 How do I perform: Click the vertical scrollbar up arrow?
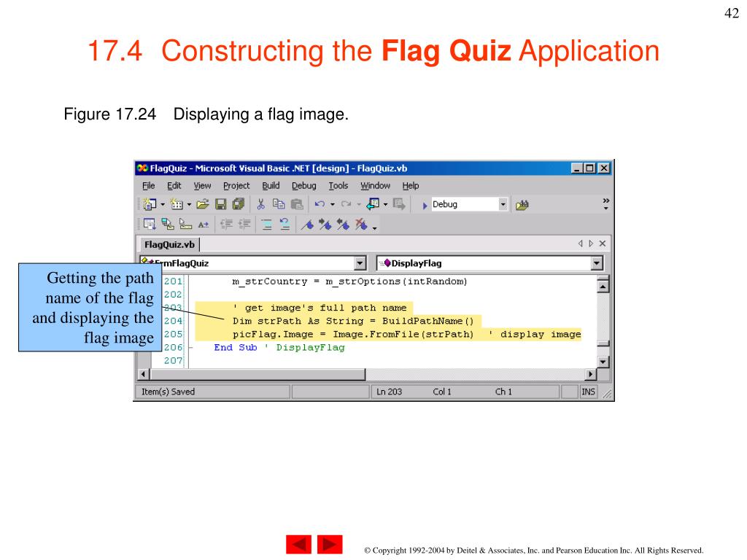[x=603, y=287]
